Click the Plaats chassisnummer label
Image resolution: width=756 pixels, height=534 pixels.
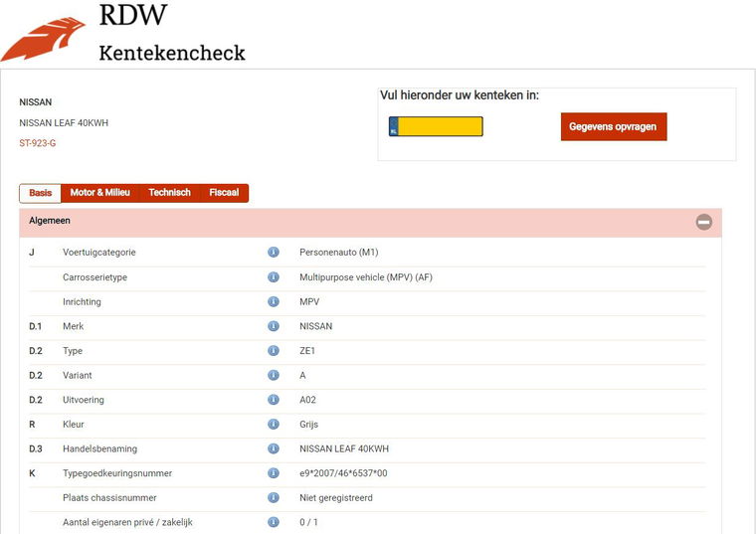109,498
